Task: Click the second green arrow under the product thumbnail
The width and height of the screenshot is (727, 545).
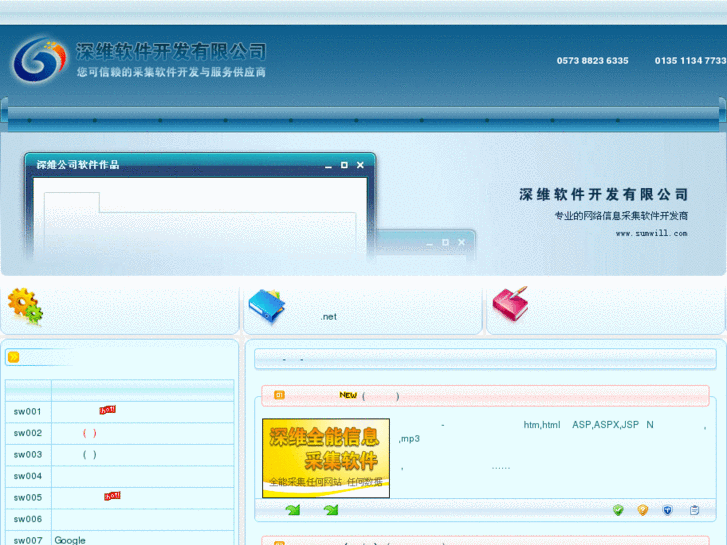Action: [x=331, y=510]
